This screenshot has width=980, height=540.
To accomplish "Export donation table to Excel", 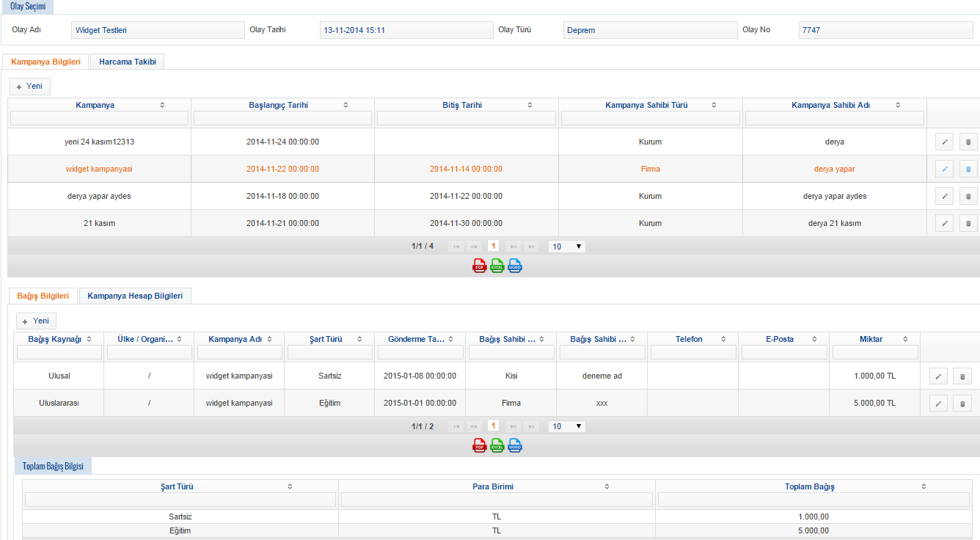I will tap(497, 446).
